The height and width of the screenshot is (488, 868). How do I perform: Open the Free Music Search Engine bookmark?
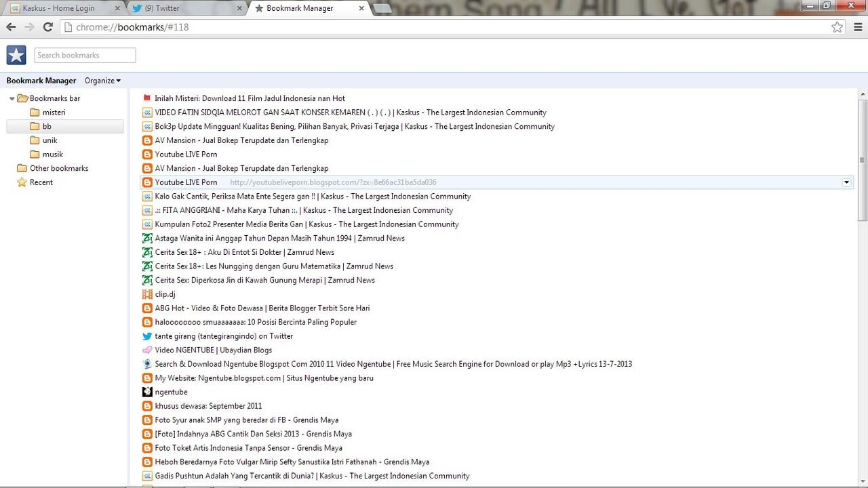tap(393, 364)
